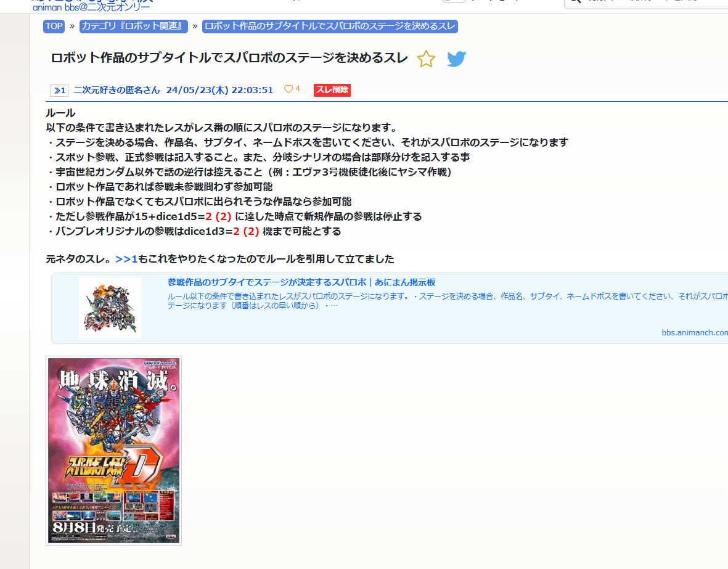728x569 pixels.
Task: Click the animan bbs@二次元オンリー site header
Action: point(91,7)
